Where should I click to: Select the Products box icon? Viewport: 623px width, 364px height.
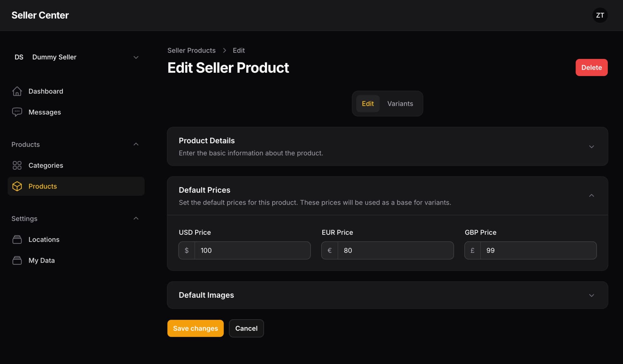tap(17, 186)
